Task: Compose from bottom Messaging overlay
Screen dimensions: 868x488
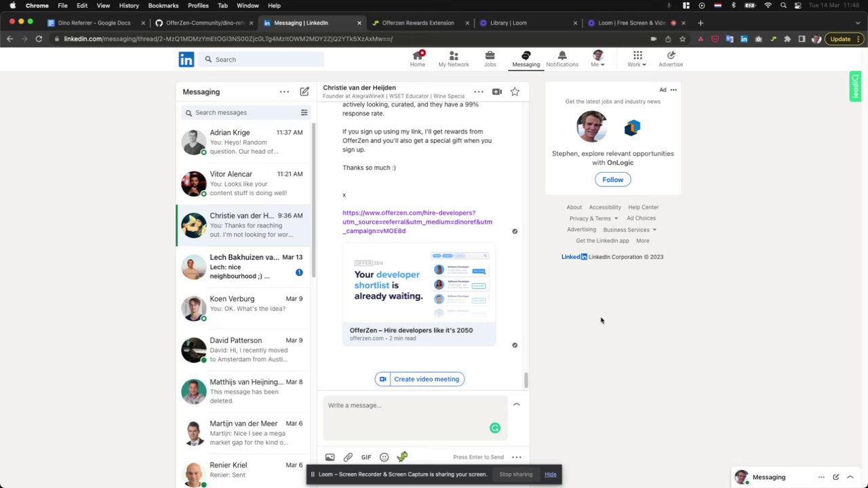Action: coord(836,477)
